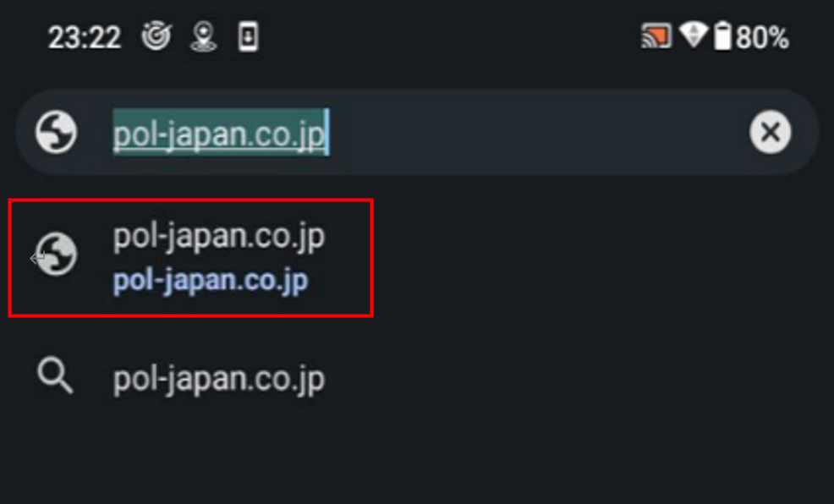Open the cast icon in status bar
This screenshot has height=504, width=834.
tap(656, 36)
